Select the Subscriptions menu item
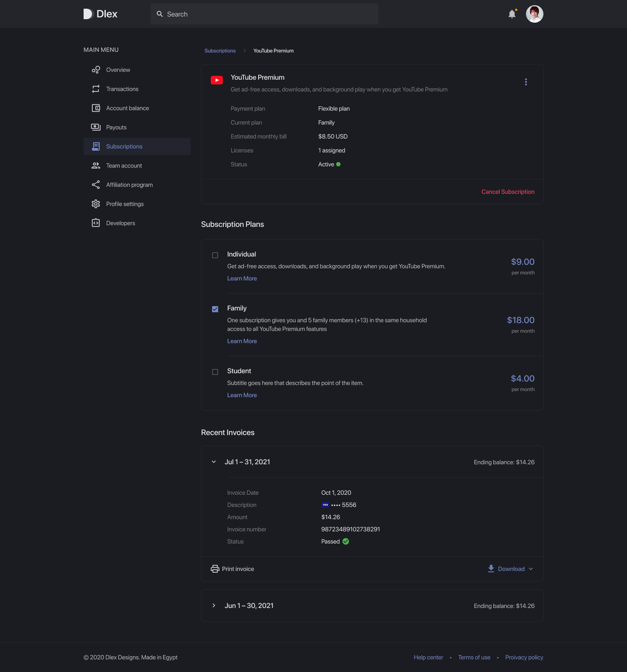 [x=137, y=146]
